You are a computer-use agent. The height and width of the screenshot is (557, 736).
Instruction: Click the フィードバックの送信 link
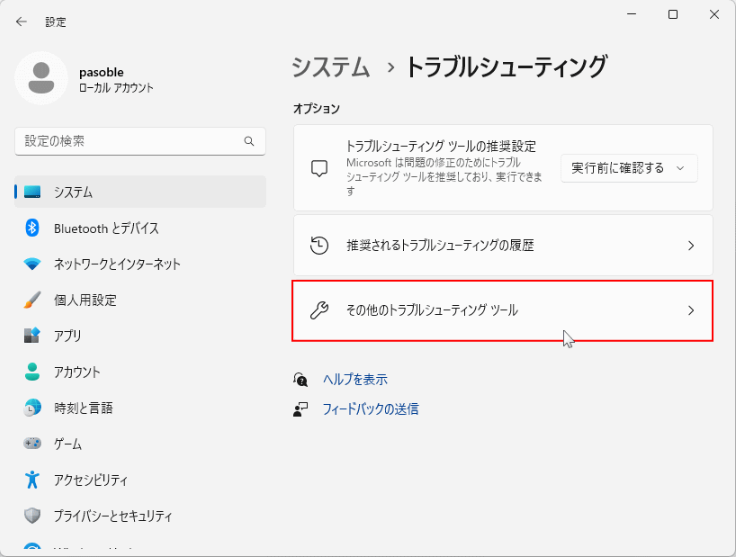click(370, 409)
